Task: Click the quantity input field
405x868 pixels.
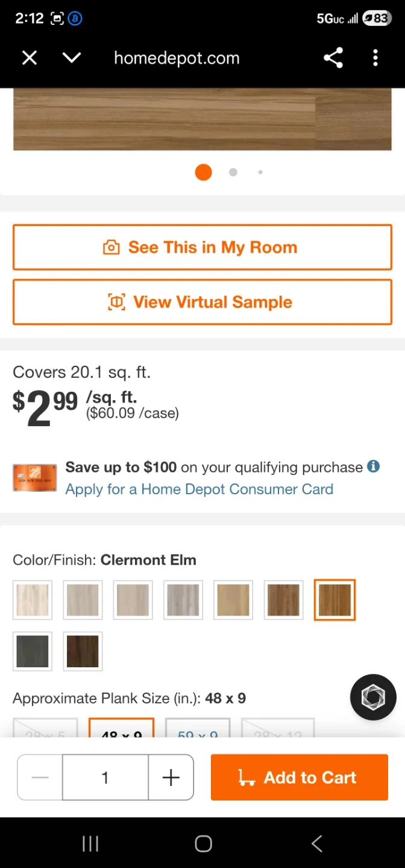Action: tap(105, 778)
